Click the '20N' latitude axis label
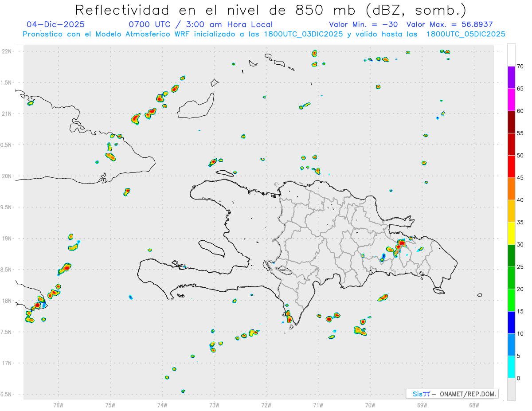This screenshot has width=532, height=411. pyautogui.click(x=6, y=176)
